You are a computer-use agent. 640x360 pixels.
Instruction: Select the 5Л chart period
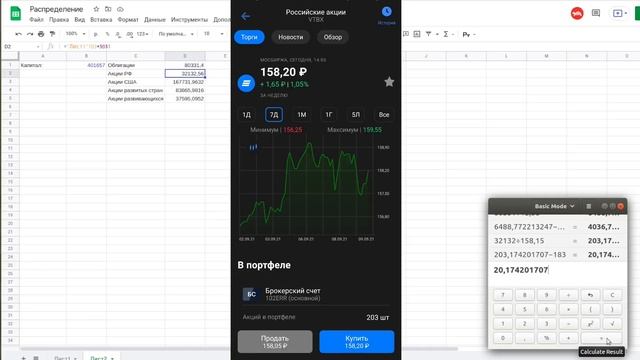point(356,115)
